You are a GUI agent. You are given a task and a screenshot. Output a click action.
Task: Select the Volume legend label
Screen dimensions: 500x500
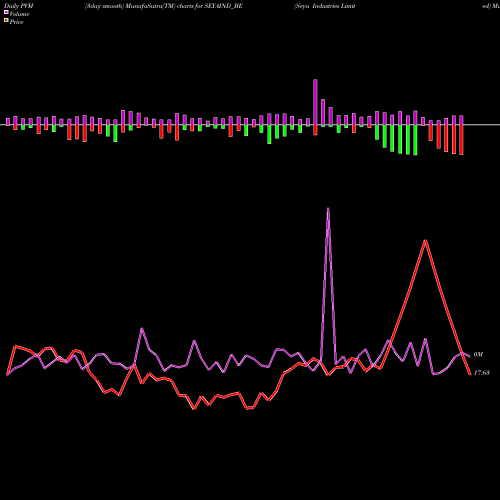(19, 14)
